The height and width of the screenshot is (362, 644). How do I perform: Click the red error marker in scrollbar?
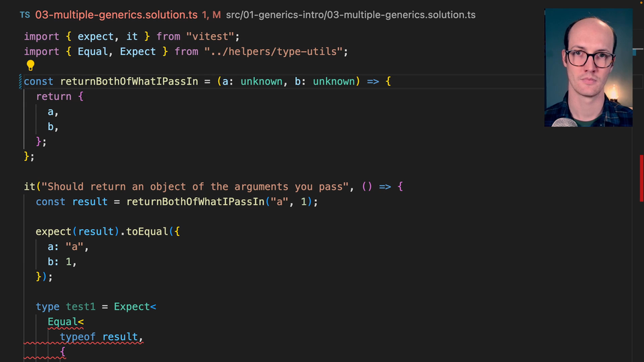click(x=641, y=176)
